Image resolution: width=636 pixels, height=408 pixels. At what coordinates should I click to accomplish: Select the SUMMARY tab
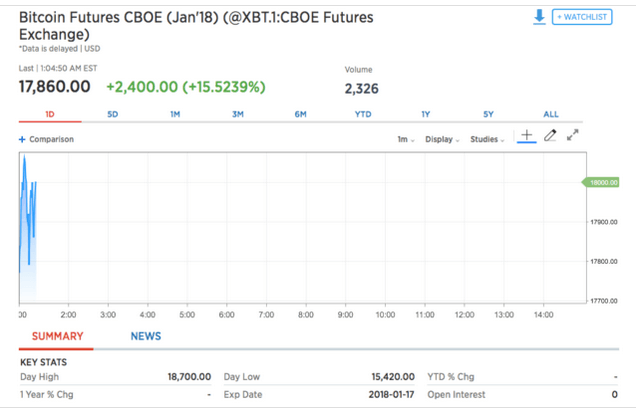point(58,336)
